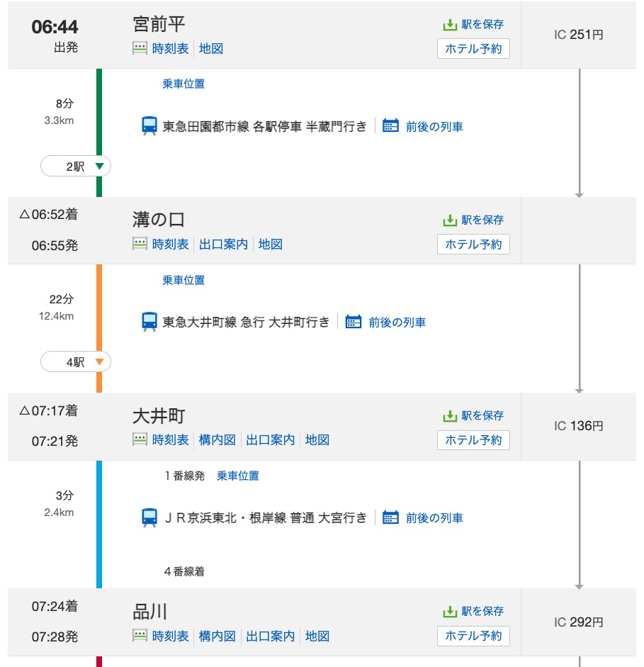Image resolution: width=644 pixels, height=667 pixels.
Task: Click the calendar icon on the 東急大井町線 row
Action: coord(354,322)
